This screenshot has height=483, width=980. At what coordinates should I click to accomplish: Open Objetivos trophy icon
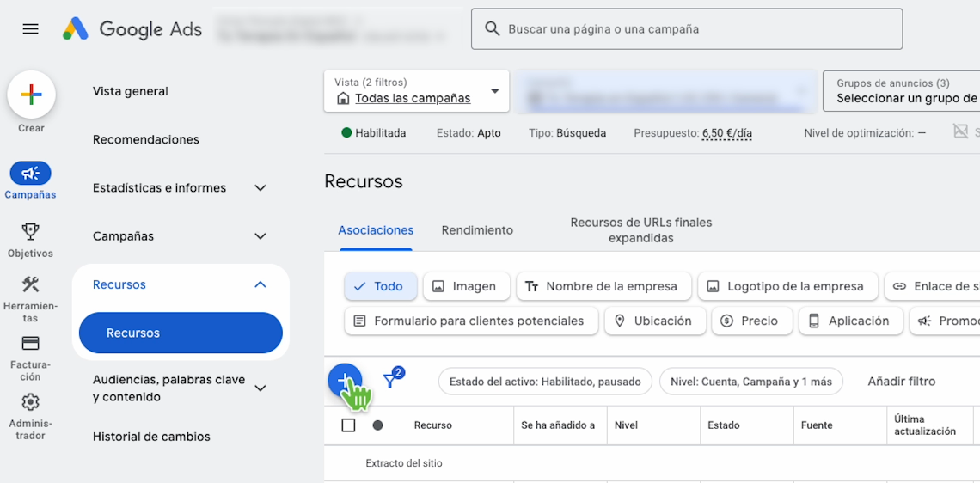click(31, 232)
